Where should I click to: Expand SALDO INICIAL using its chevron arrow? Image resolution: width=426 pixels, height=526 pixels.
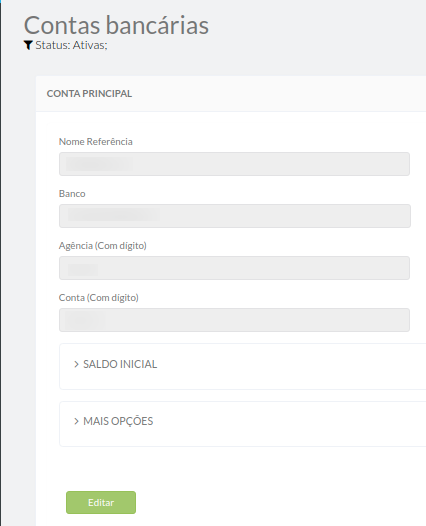coord(76,364)
